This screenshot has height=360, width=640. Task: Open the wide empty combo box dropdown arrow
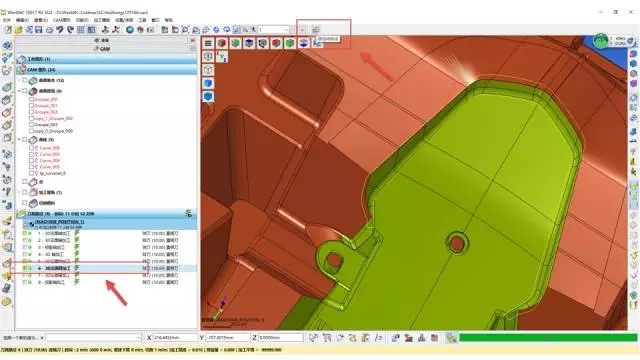coord(138,338)
